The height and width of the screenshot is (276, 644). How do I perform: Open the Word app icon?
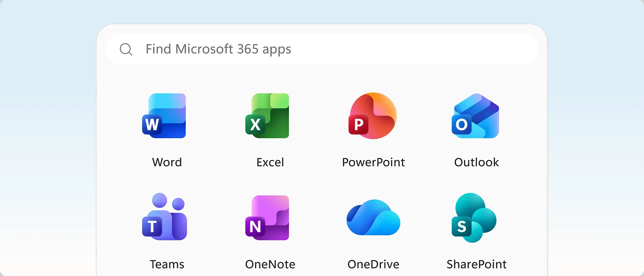[164, 116]
